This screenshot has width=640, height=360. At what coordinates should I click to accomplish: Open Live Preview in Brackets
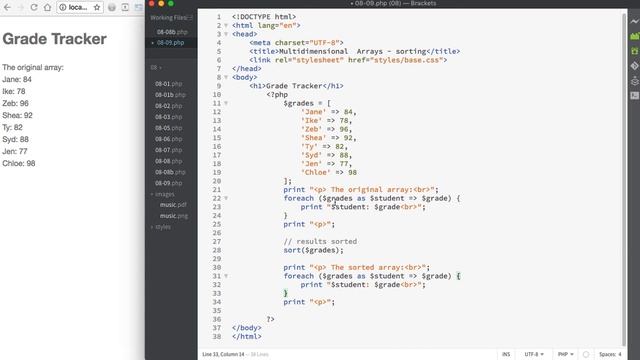634,21
